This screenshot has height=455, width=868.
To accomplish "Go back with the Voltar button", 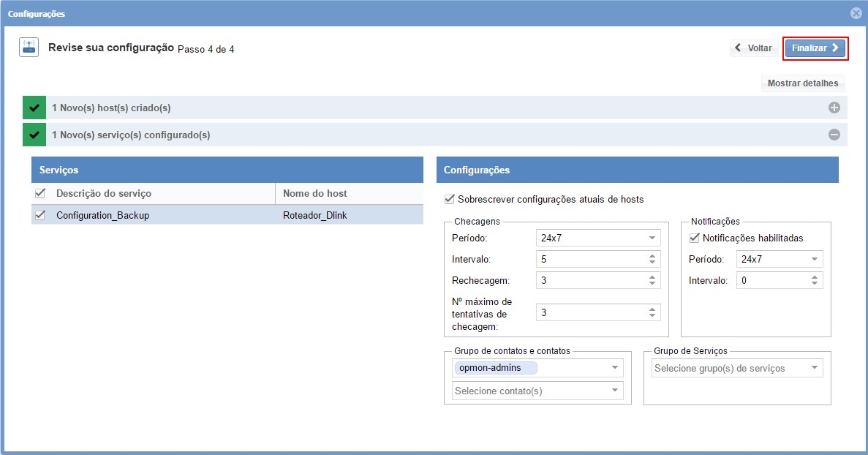I will 753,48.
